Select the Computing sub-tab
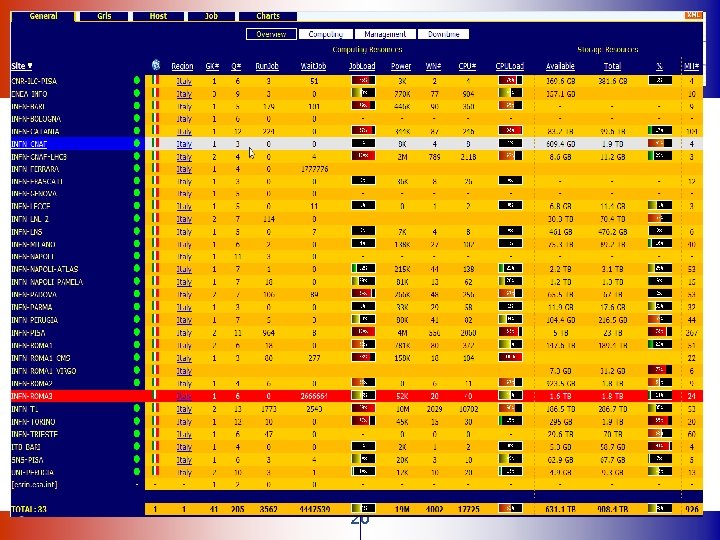The height and width of the screenshot is (540, 720). 326,34
